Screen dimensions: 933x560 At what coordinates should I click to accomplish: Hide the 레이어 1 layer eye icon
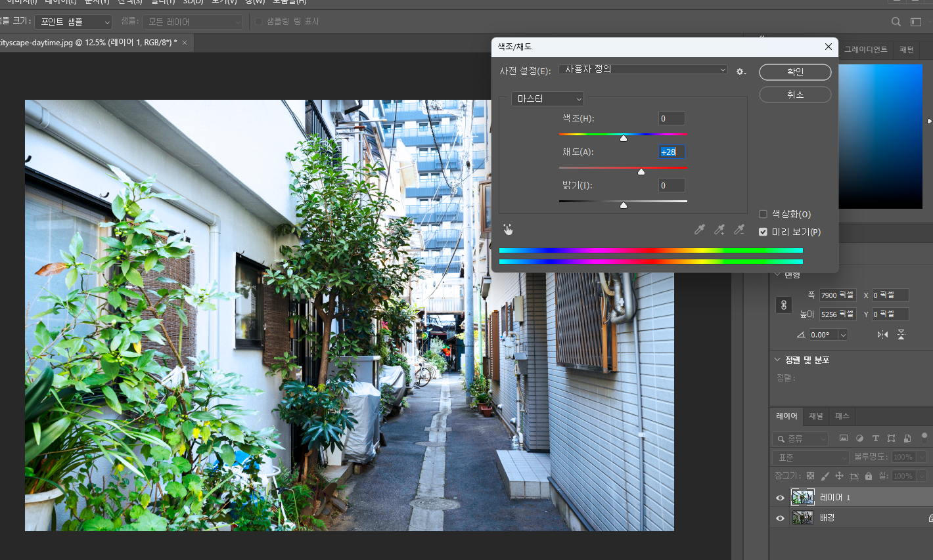pos(780,498)
